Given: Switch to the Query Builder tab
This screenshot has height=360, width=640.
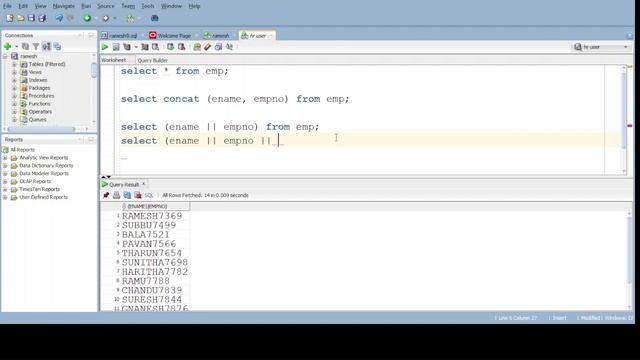Looking at the screenshot, I should point(153,60).
